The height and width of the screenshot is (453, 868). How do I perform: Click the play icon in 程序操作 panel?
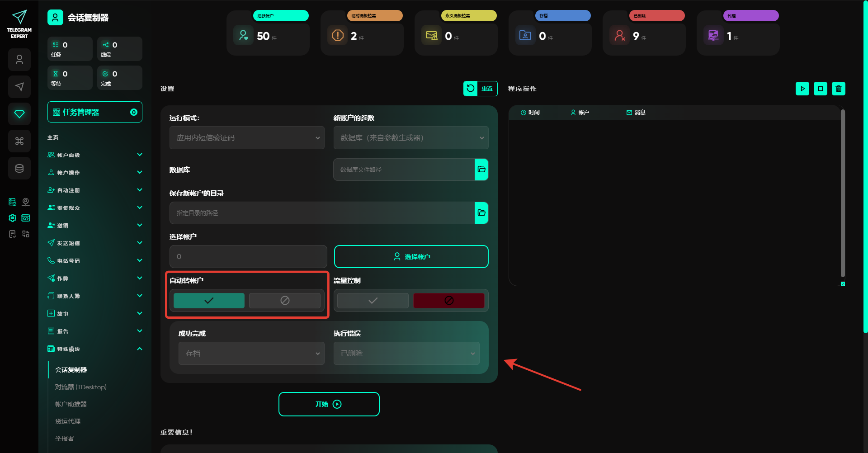pos(802,89)
